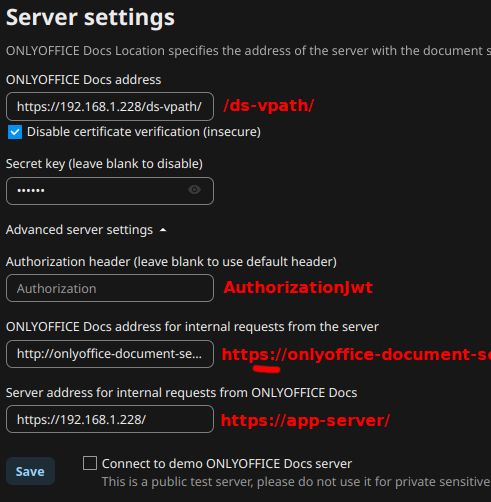
Task: Click the Authorization header input field
Action: pos(110,288)
